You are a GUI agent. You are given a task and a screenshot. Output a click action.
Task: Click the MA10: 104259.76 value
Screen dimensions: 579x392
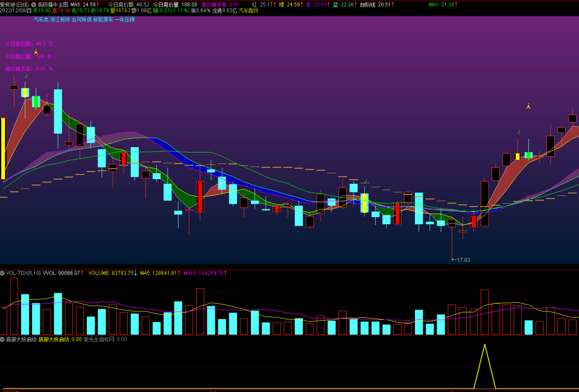pyautogui.click(x=204, y=273)
